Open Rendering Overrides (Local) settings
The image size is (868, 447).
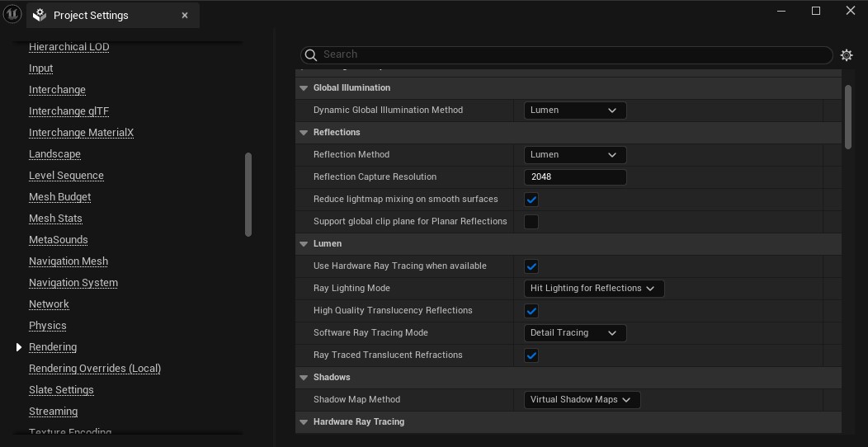(95, 369)
